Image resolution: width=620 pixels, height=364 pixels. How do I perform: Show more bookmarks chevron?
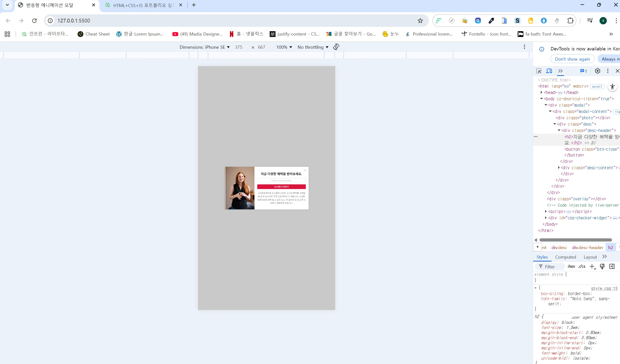(x=611, y=34)
